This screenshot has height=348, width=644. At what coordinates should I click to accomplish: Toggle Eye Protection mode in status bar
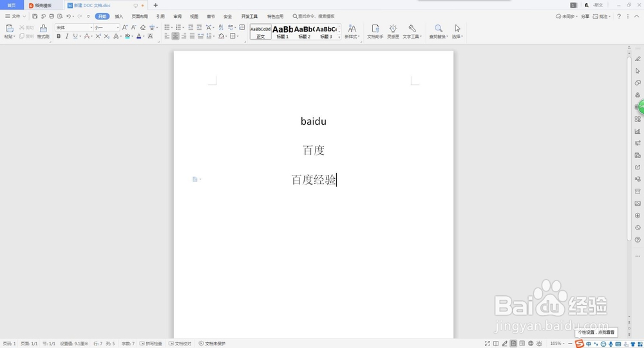tap(539, 343)
